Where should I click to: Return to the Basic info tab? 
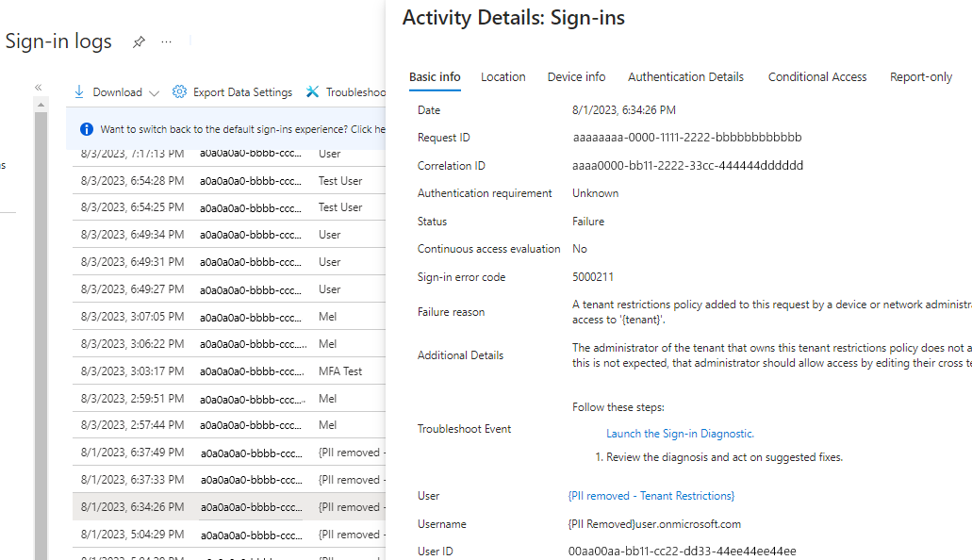[435, 77]
